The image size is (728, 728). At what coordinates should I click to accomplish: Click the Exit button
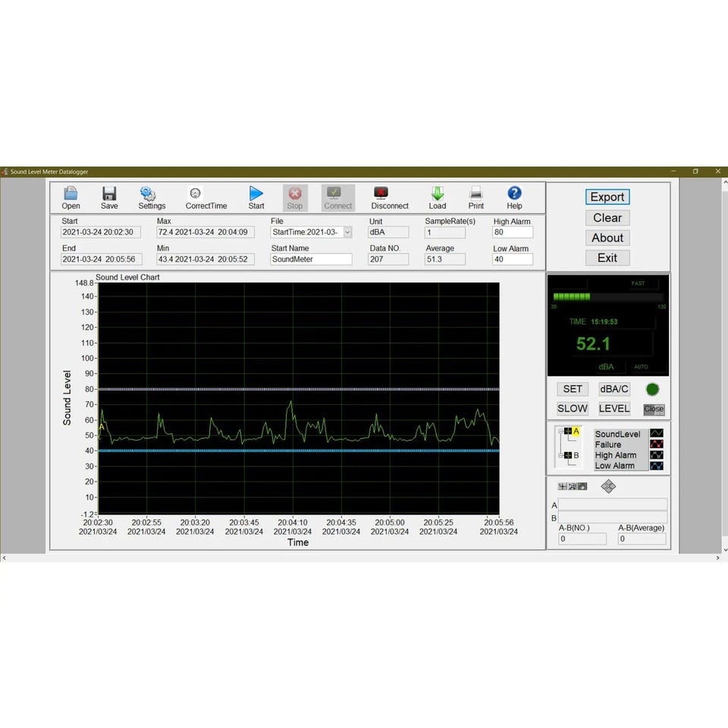(x=607, y=258)
